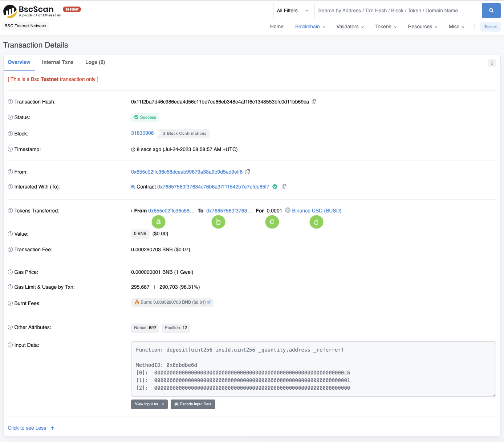Open the three-dot more options menu
This screenshot has height=442, width=504.
point(492,63)
